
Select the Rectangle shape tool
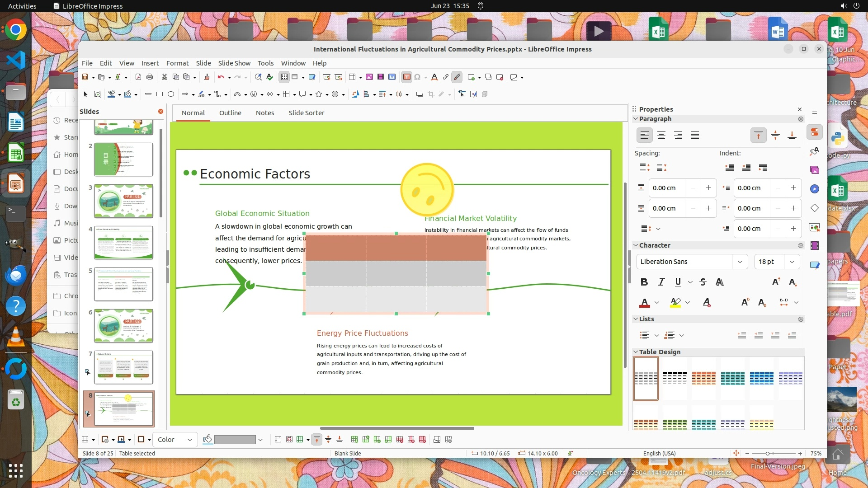pos(159,94)
